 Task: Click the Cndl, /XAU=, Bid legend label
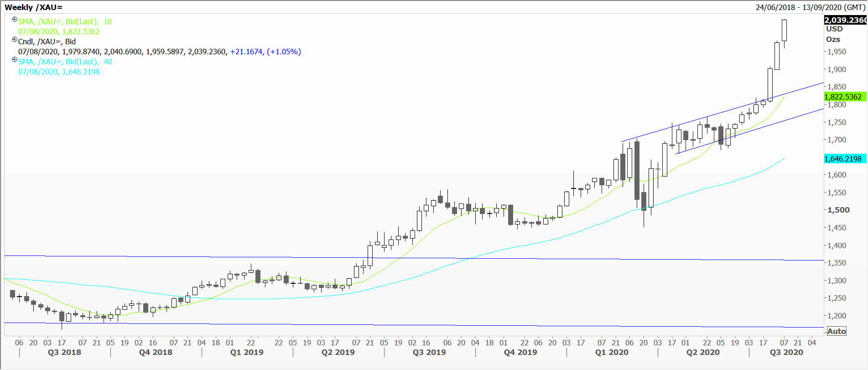click(x=47, y=42)
